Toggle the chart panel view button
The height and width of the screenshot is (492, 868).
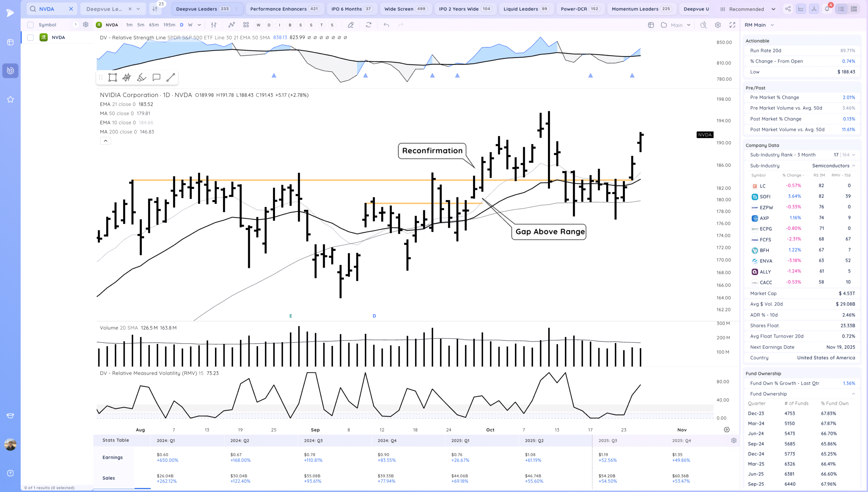[x=801, y=9]
